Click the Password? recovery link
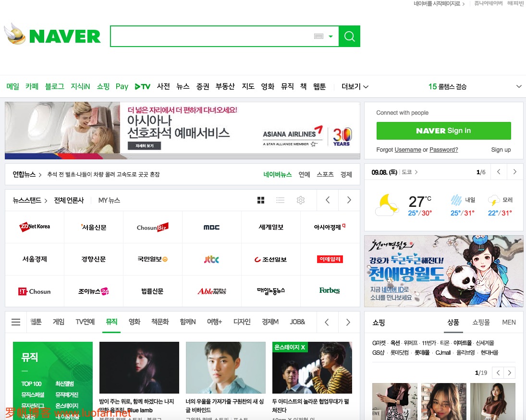The height and width of the screenshot is (420, 526). (444, 149)
